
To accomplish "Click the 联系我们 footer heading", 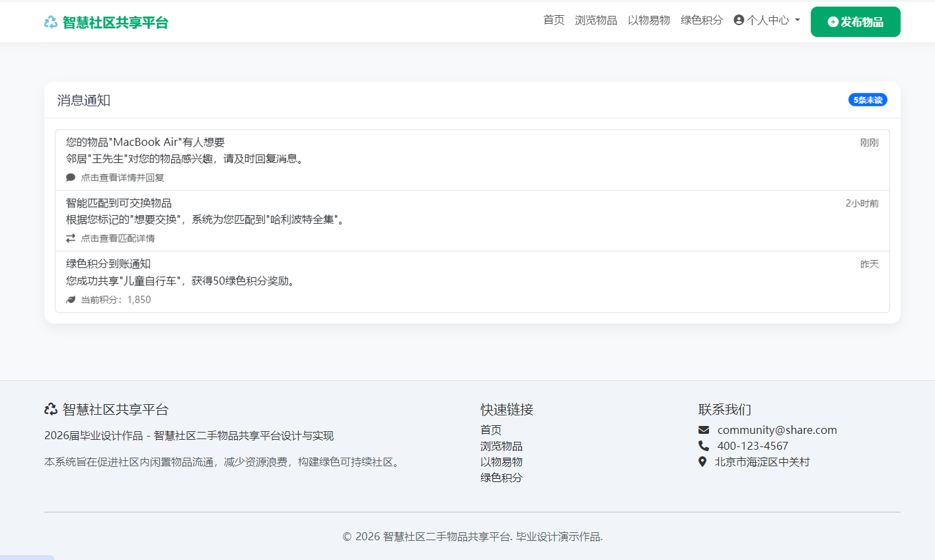I will pyautogui.click(x=725, y=409).
